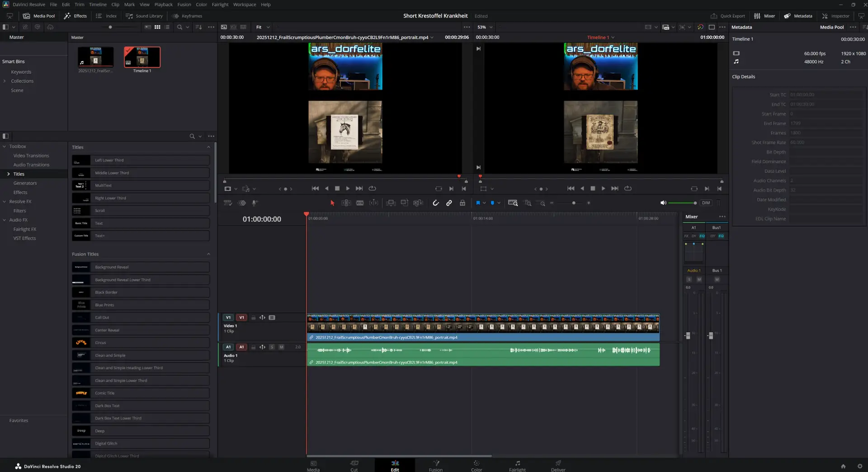Screen dimensions: 868x472
Task: Click the Replace Clip toolbar icon
Action: pyautogui.click(x=418, y=203)
